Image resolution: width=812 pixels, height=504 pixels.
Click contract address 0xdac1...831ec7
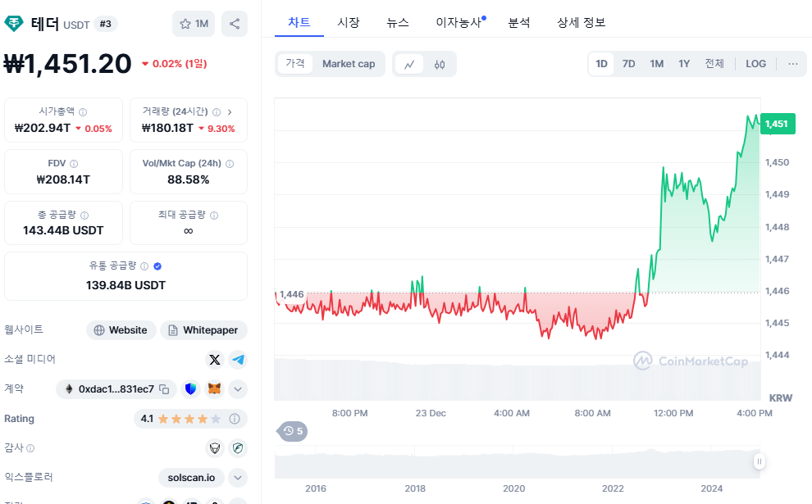116,389
